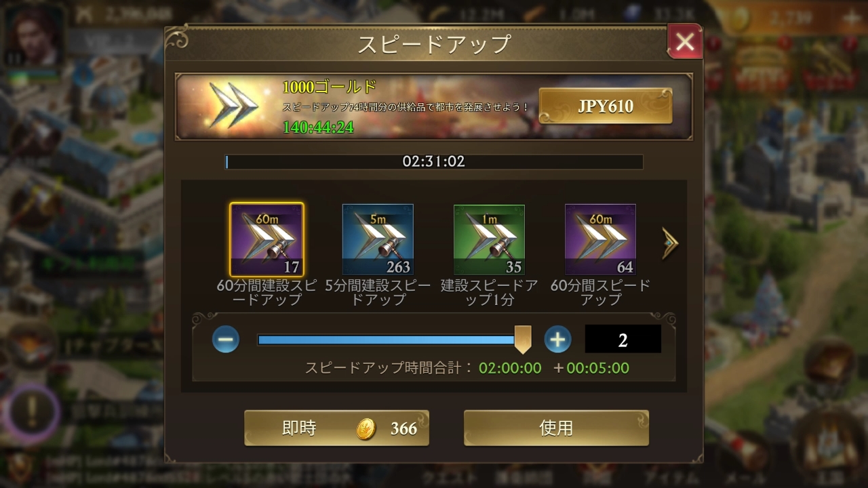868x488 pixels.
Task: Select the 60分間スピードアップ item with 64 count
Action: [x=600, y=240]
